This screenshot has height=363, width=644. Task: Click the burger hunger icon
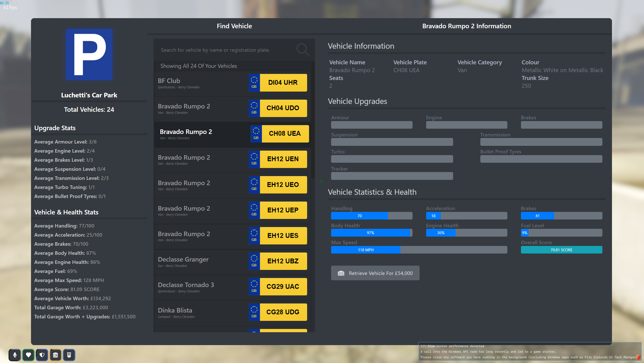tap(55, 355)
